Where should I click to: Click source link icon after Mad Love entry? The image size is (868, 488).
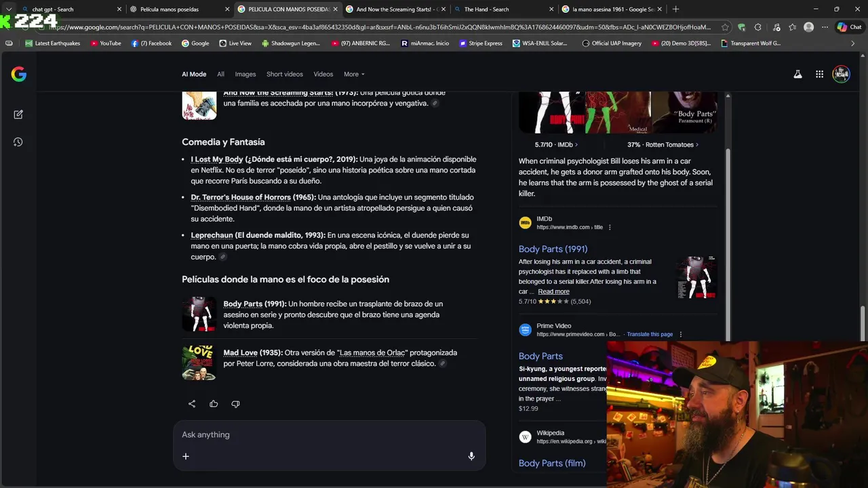coord(443,363)
